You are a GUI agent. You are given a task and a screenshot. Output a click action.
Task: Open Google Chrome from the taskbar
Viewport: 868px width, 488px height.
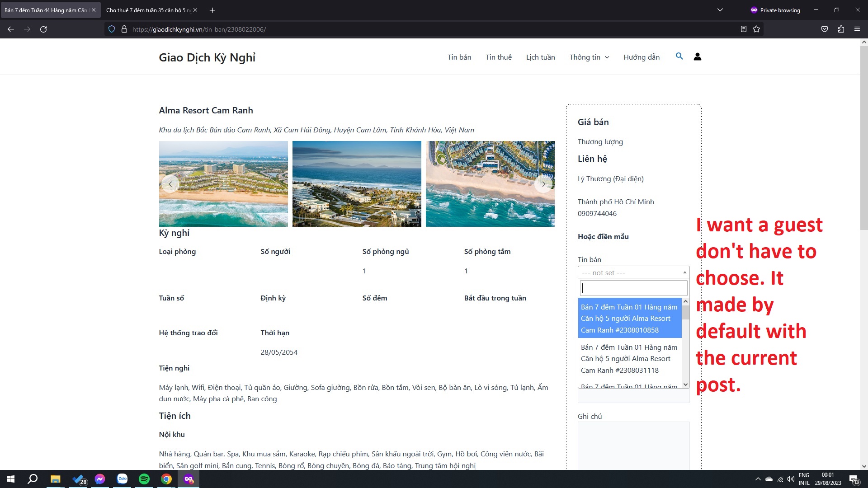(166, 479)
